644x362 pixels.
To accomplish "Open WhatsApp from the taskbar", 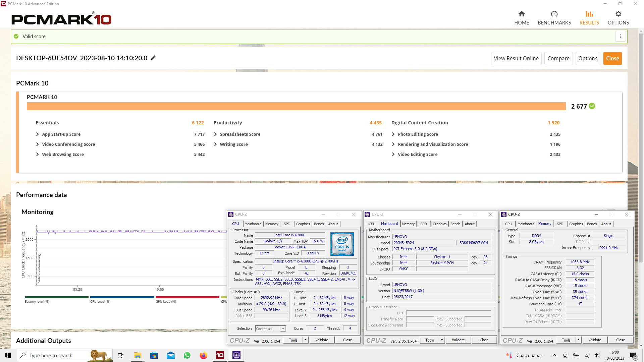I will (x=187, y=355).
